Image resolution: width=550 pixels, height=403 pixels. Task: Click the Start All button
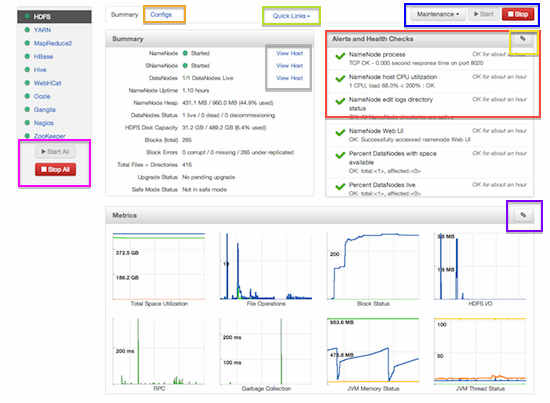[x=55, y=152]
